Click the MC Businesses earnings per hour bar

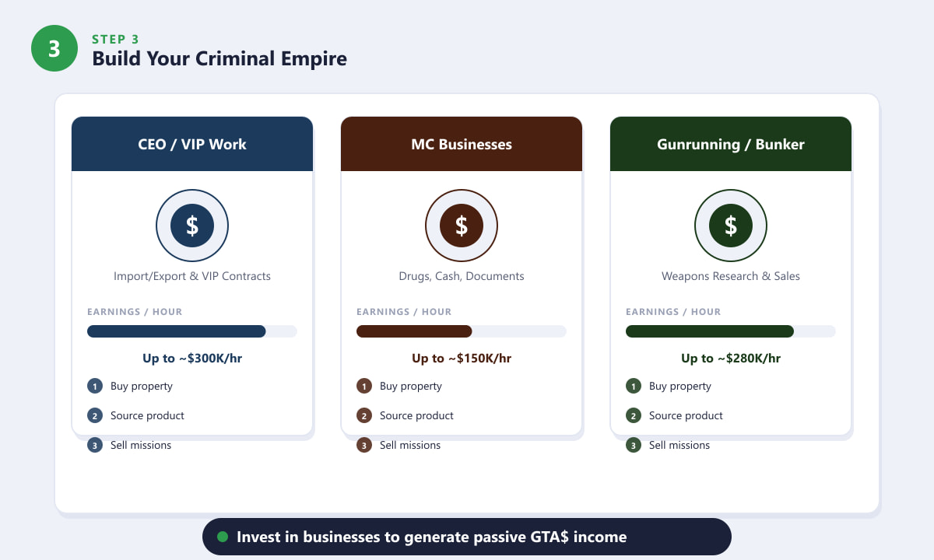click(x=462, y=331)
